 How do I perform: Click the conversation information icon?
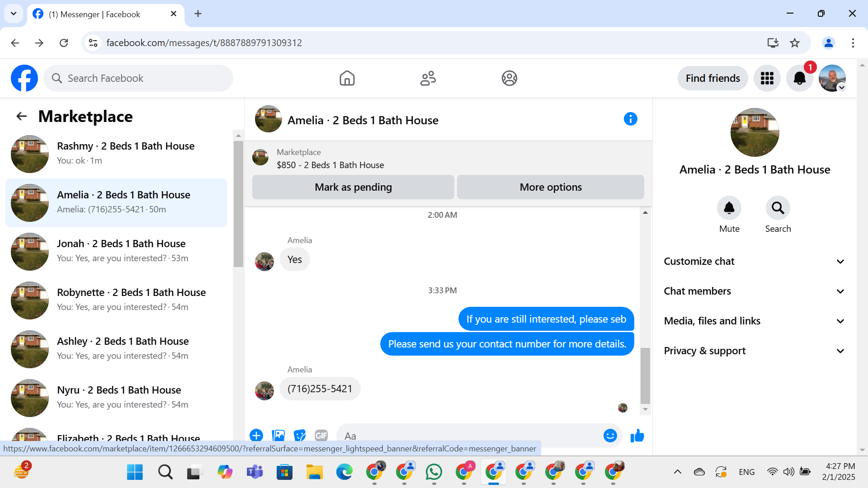pyautogui.click(x=630, y=119)
